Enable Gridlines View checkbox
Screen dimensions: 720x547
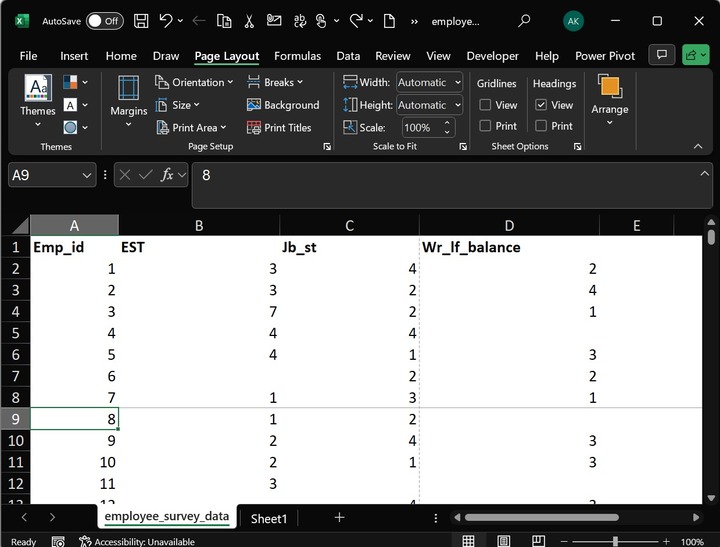coord(485,105)
